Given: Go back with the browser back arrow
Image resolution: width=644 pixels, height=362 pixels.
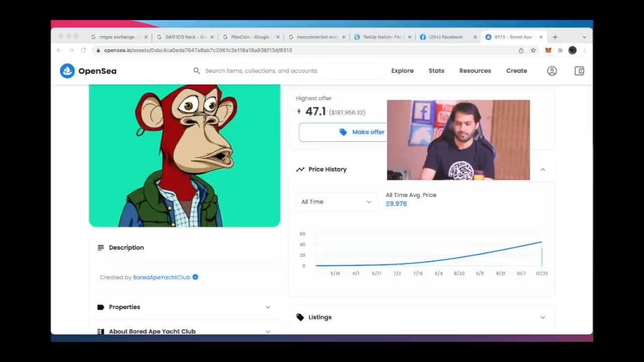Looking at the screenshot, I should coord(59,50).
